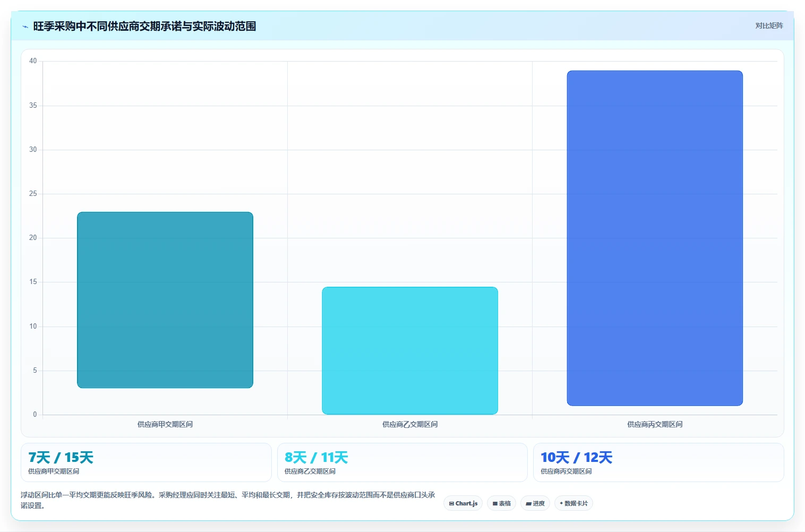Click the y-axis value 0
The width and height of the screenshot is (805, 532).
tap(35, 415)
